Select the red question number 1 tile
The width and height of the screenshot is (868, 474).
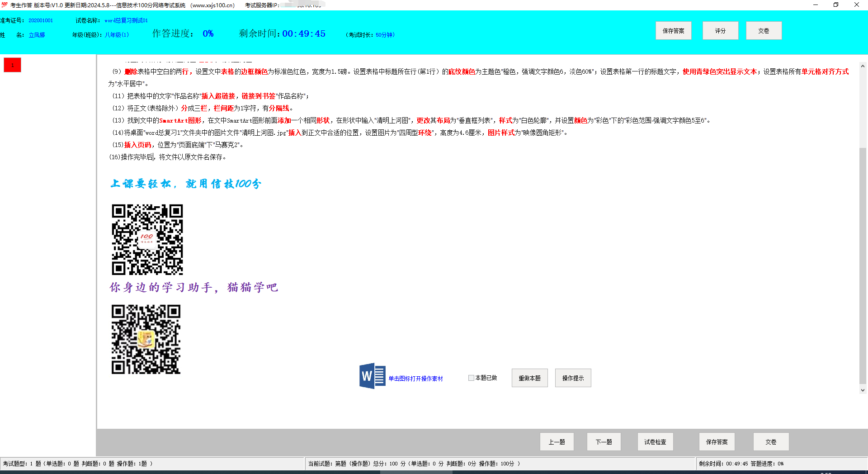tap(12, 65)
